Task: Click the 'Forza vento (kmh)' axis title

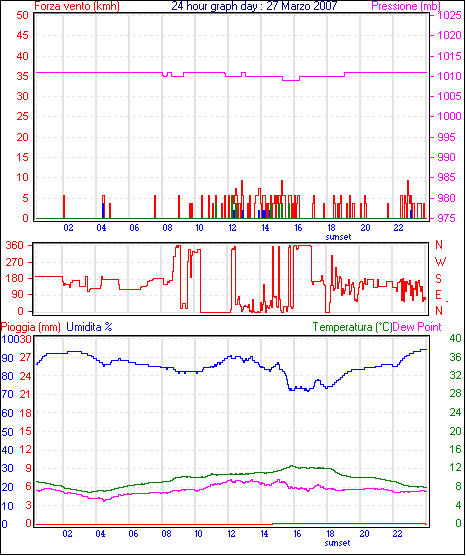Action: [x=77, y=6]
